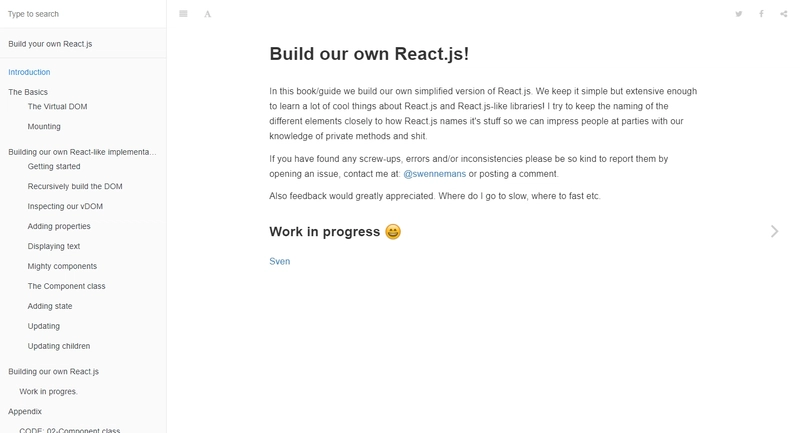The image size is (800, 433).
Task: Open The Basics chapter
Action: [x=28, y=92]
